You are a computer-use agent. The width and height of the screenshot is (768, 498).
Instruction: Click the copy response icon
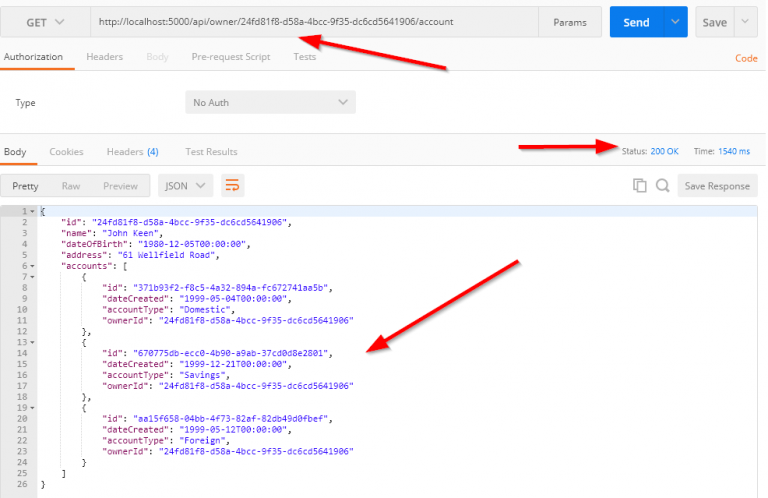(640, 185)
